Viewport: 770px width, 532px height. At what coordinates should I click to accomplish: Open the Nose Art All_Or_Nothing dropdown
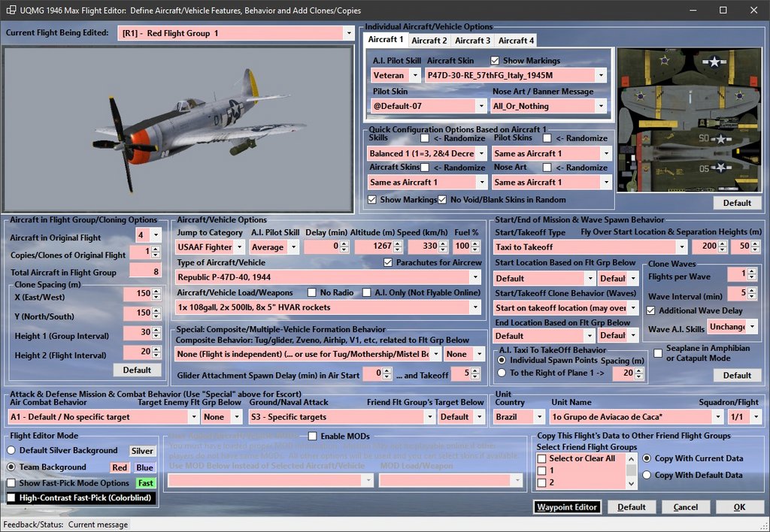601,106
